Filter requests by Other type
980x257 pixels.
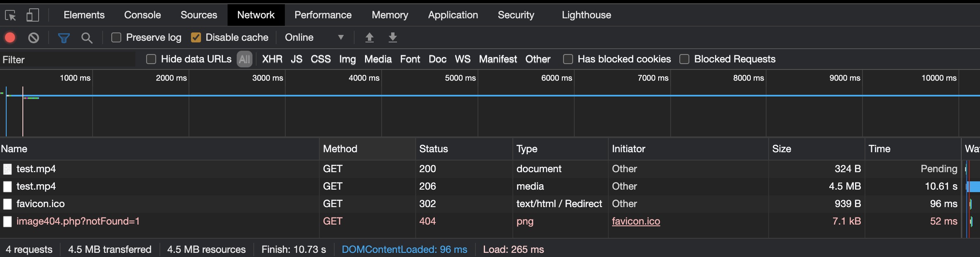(538, 59)
